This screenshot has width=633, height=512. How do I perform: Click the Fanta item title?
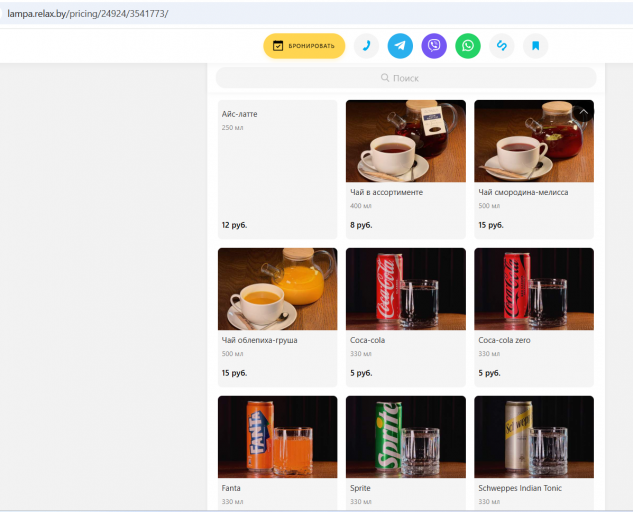(x=231, y=488)
